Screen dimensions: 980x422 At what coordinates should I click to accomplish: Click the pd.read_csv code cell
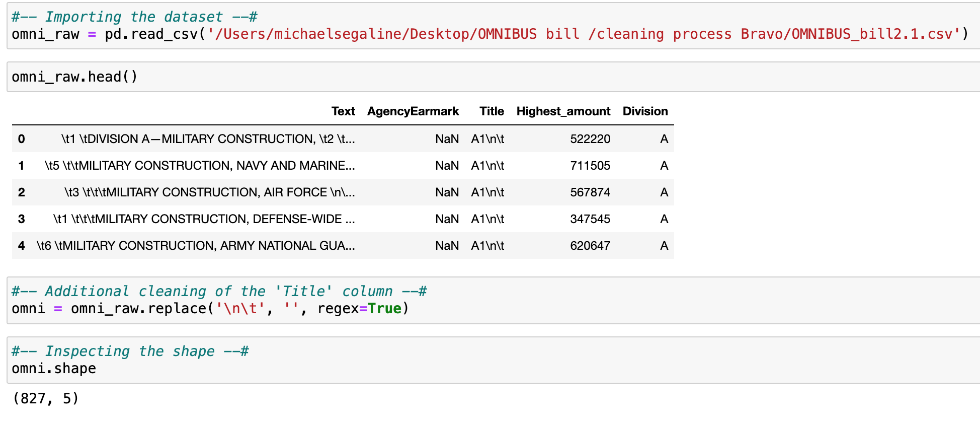pyautogui.click(x=151, y=34)
